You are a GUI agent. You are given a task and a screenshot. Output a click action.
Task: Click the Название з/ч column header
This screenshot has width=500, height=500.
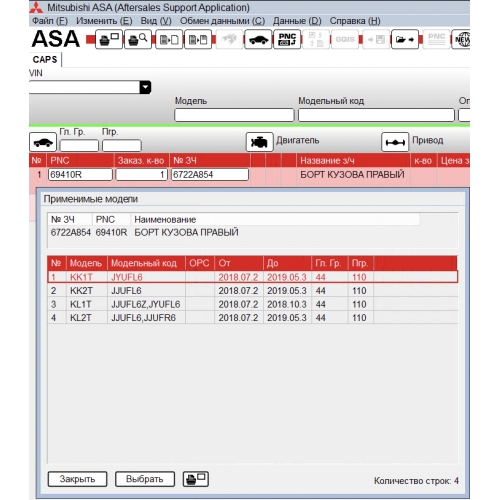(353, 161)
